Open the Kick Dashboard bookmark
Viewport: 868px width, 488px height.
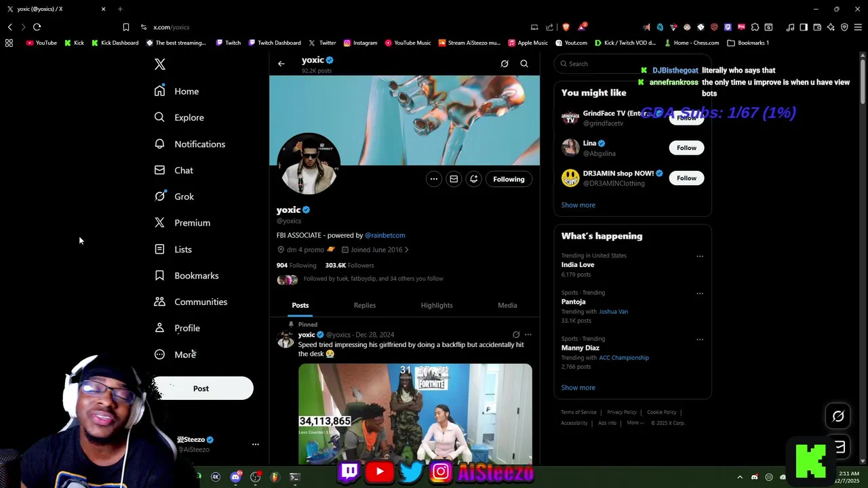115,43
